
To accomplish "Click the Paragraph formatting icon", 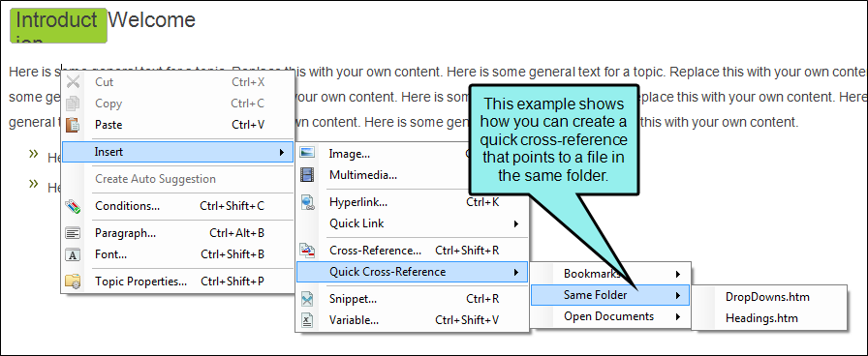I will [73, 233].
